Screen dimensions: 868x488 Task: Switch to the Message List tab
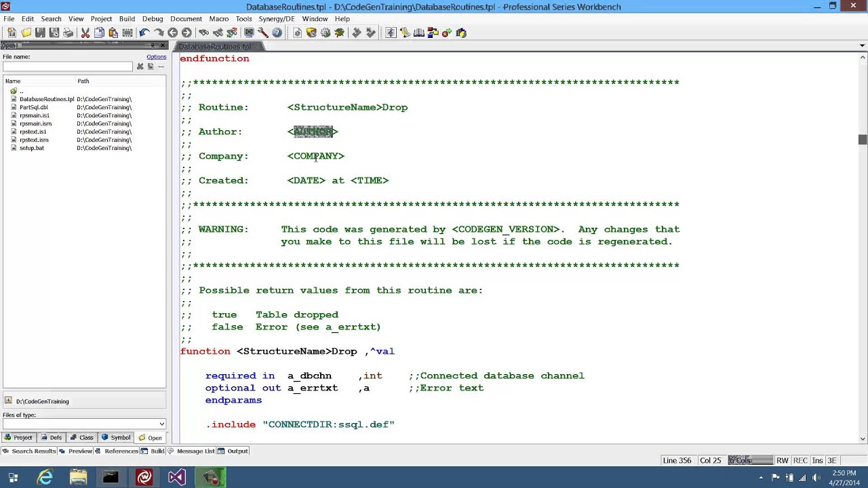(191, 451)
